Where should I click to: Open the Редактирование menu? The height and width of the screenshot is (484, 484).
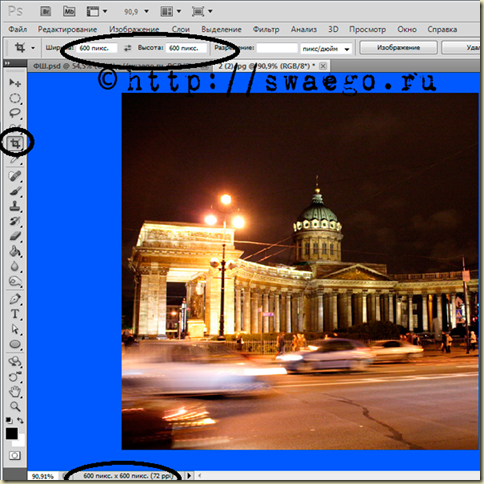pyautogui.click(x=67, y=29)
